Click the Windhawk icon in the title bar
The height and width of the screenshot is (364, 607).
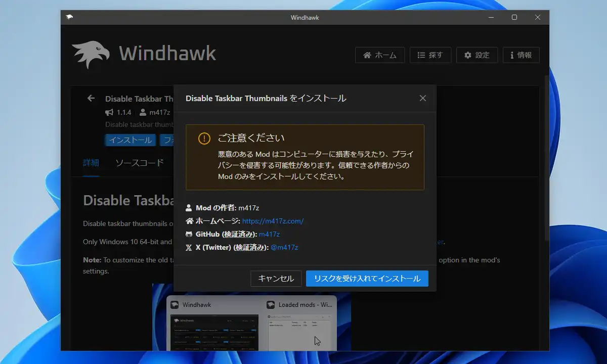pos(69,17)
